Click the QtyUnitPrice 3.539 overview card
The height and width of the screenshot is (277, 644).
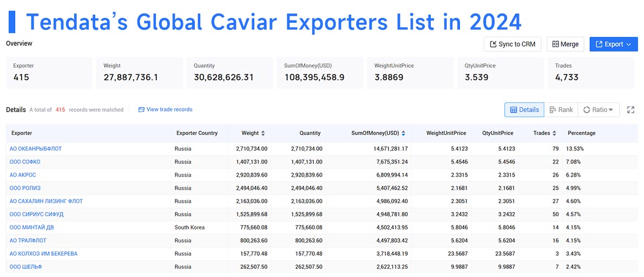(x=501, y=73)
